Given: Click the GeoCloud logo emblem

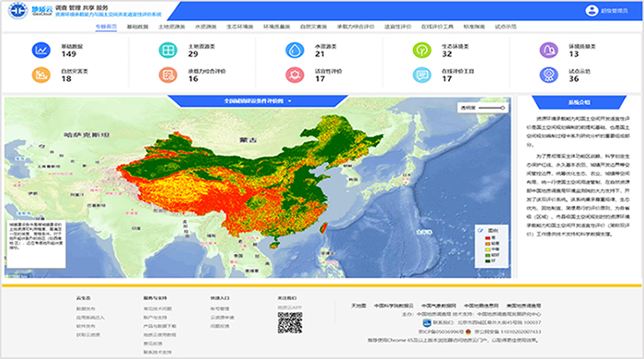Looking at the screenshot, I should (17, 11).
